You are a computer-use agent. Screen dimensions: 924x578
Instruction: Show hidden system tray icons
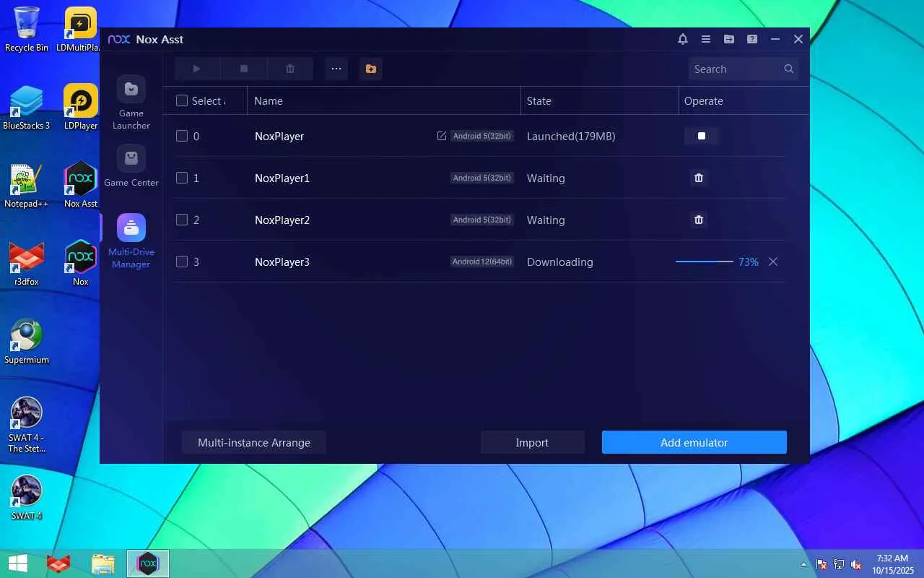(x=803, y=564)
